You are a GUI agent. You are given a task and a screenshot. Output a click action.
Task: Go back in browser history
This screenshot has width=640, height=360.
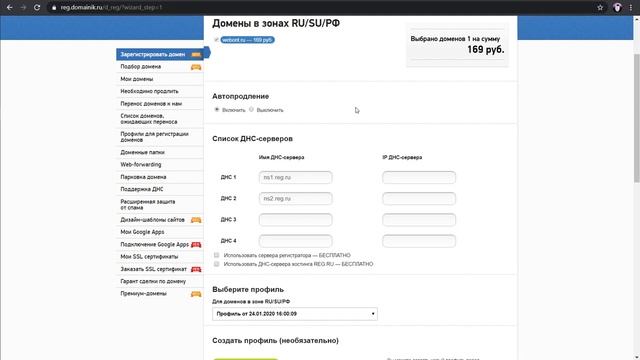point(9,7)
